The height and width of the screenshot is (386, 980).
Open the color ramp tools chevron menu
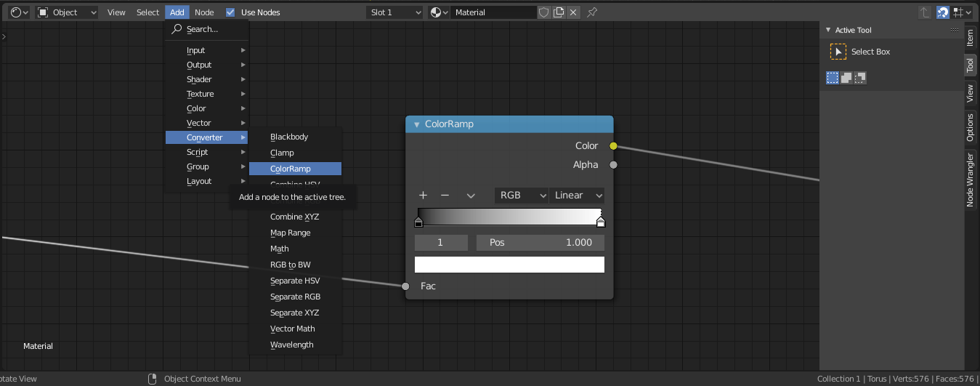(x=471, y=196)
